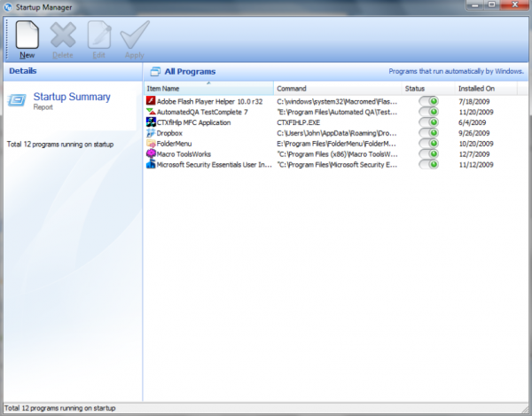This screenshot has width=532, height=416.
Task: Click the install date 10/20/2009
Action: tap(476, 144)
